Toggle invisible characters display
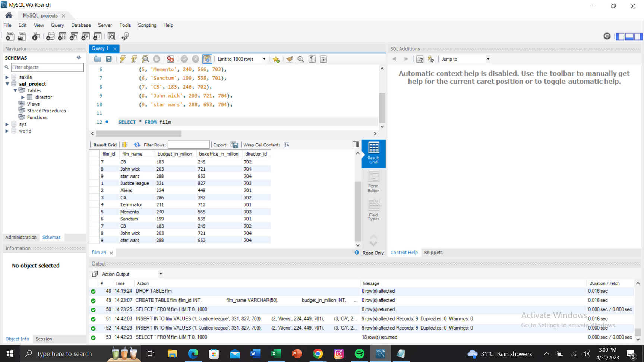644x362 pixels. click(312, 59)
